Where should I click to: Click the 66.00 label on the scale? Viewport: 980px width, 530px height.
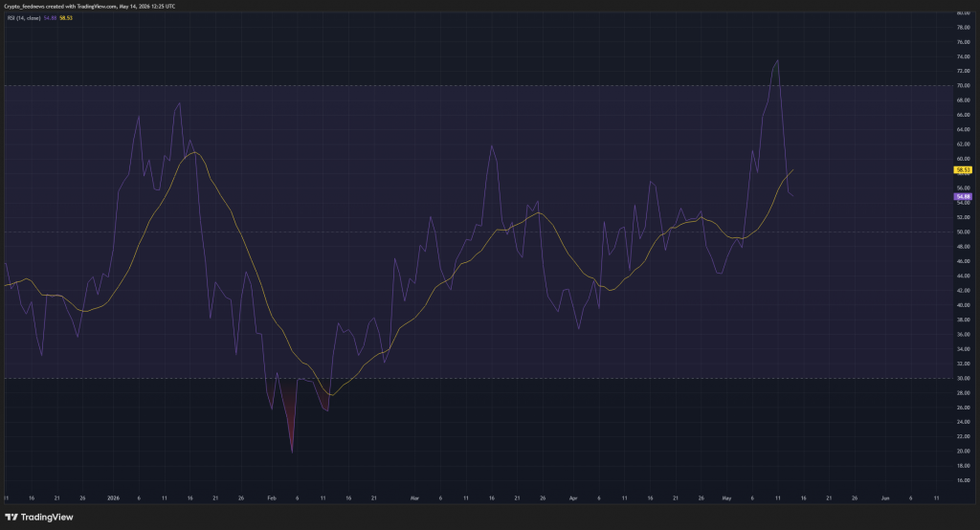963,115
